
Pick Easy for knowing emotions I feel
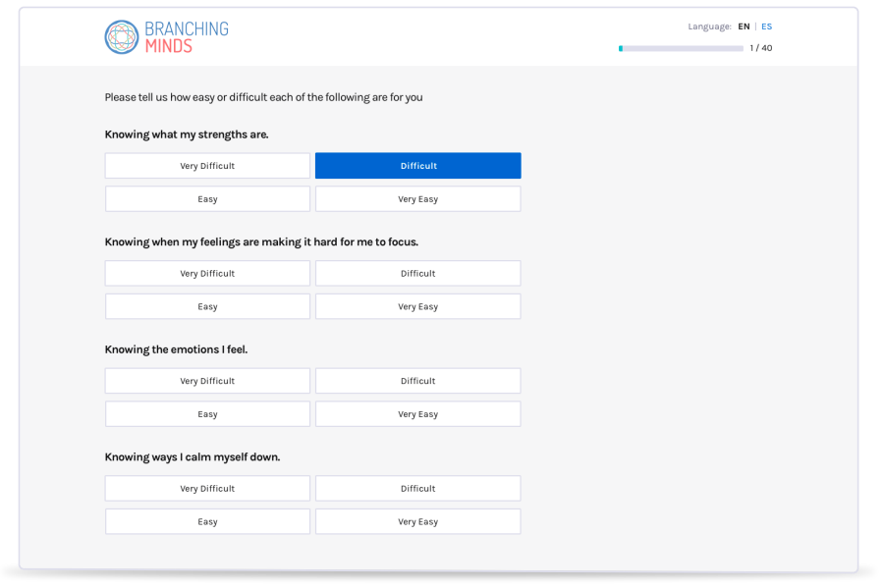point(207,414)
